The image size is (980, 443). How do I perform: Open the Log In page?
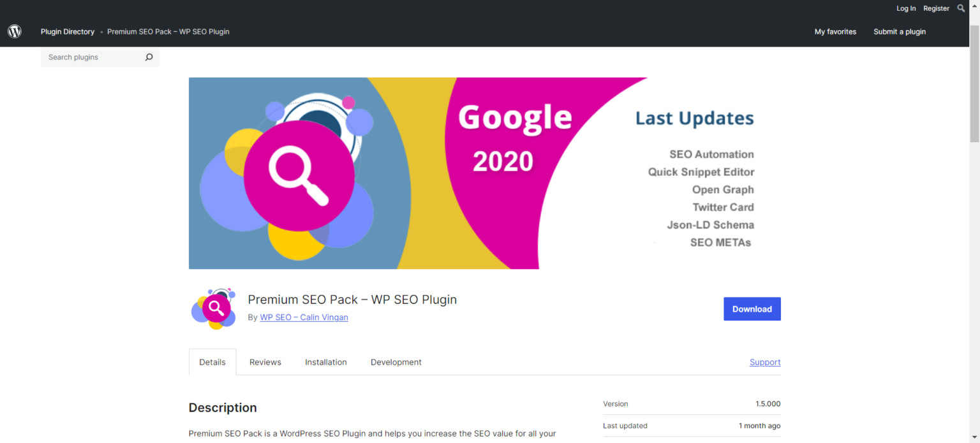905,8
